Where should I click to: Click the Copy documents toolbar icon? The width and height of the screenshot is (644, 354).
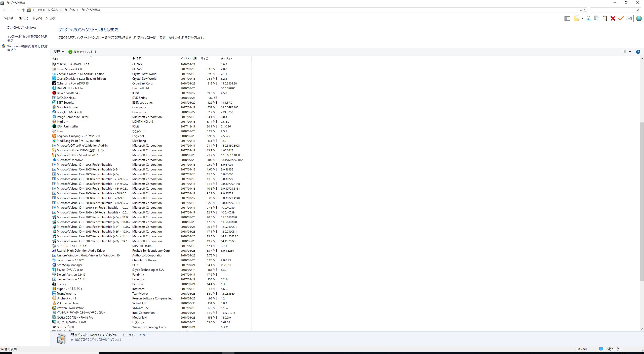(596, 18)
